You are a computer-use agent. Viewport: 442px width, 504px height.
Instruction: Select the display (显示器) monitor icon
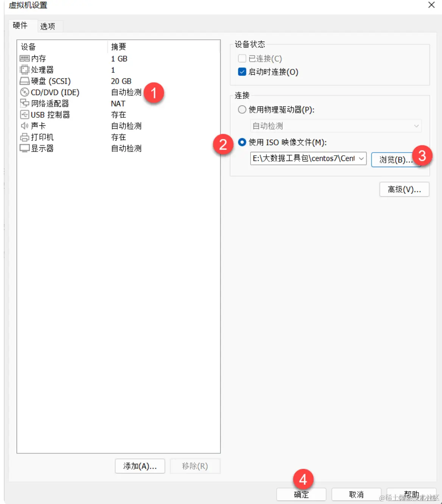25,148
